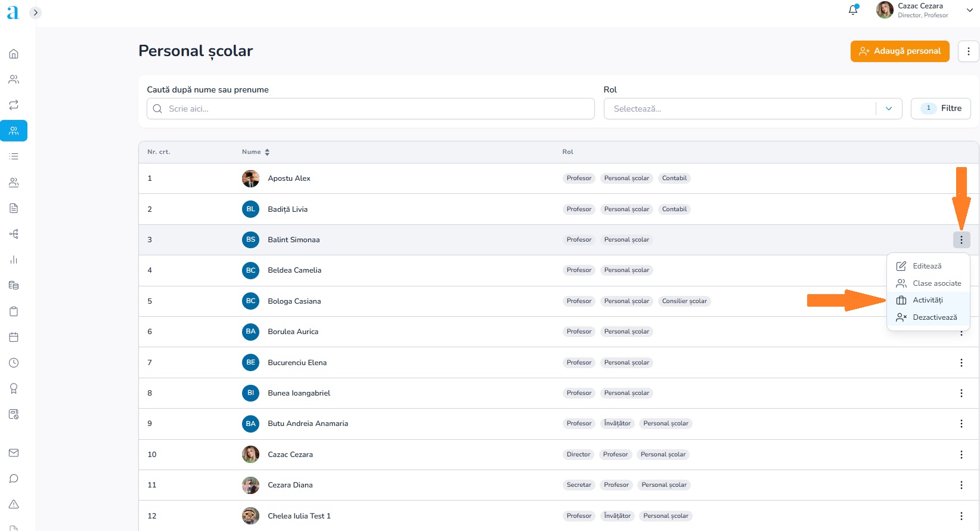Open the chat bubble icon
980x531 pixels.
[14, 478]
